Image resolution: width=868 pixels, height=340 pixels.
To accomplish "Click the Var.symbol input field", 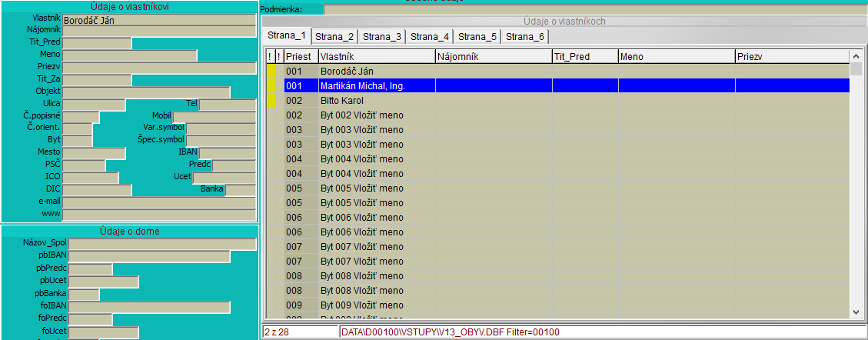I will [x=221, y=128].
